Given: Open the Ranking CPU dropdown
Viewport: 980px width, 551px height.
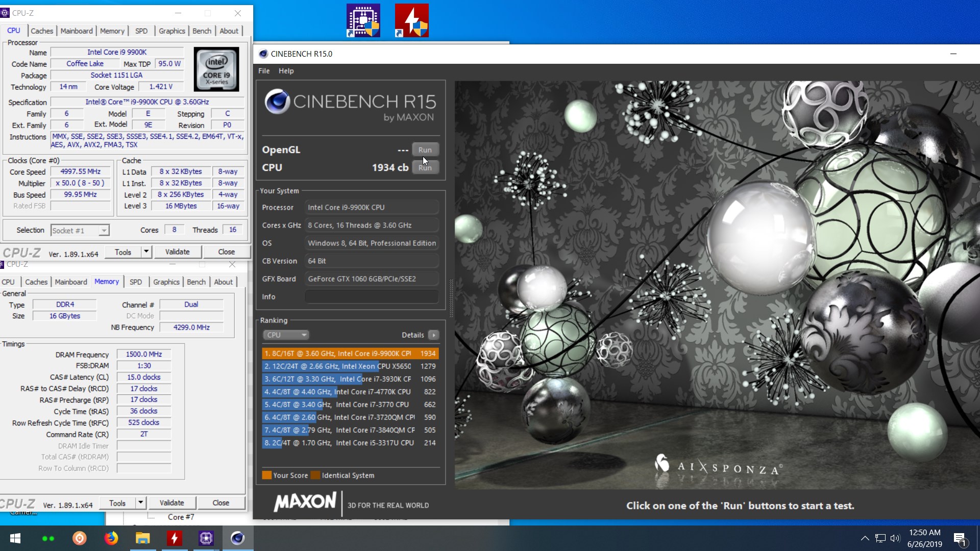Looking at the screenshot, I should click(286, 335).
